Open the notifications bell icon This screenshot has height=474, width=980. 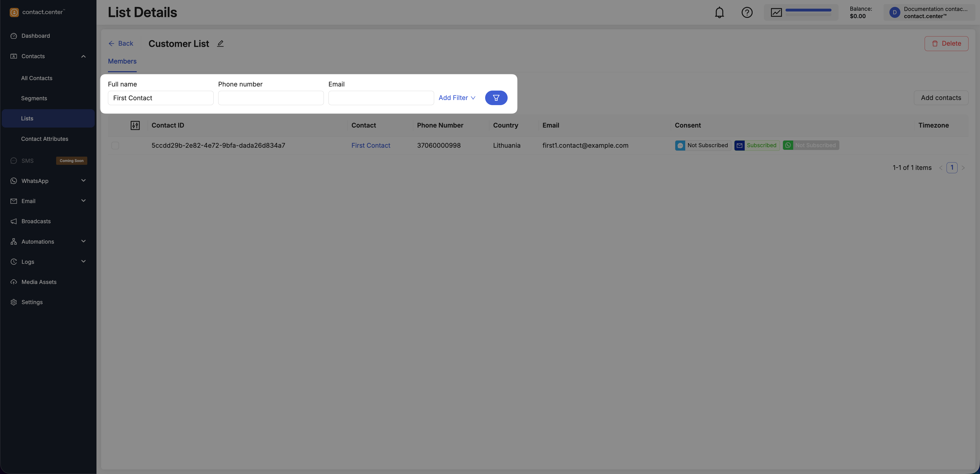(x=719, y=13)
